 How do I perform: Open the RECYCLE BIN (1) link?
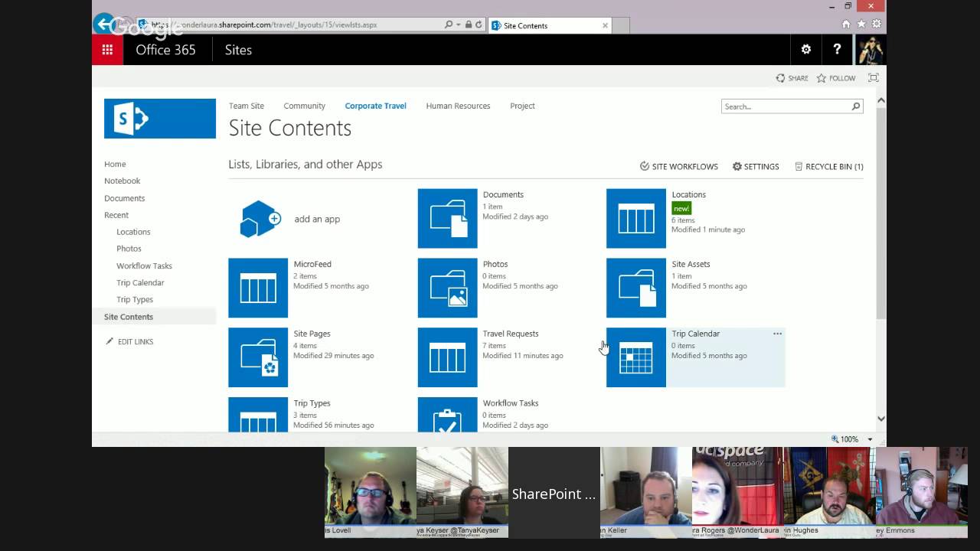click(x=829, y=166)
